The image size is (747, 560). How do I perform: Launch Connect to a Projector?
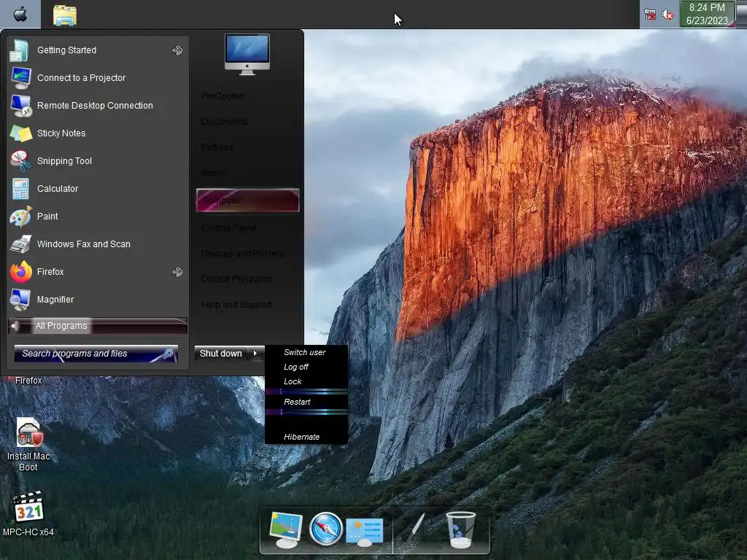tap(98, 77)
